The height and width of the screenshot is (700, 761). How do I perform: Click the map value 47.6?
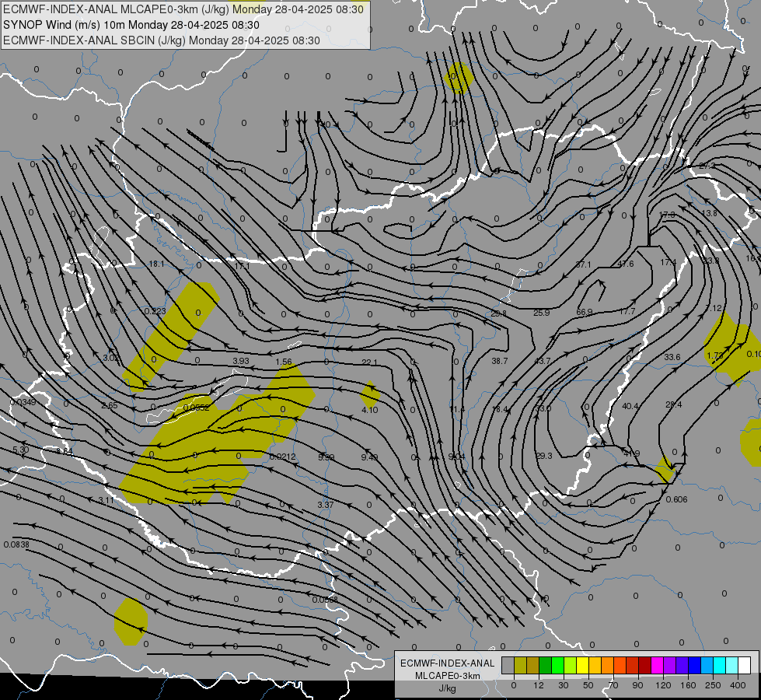click(626, 264)
